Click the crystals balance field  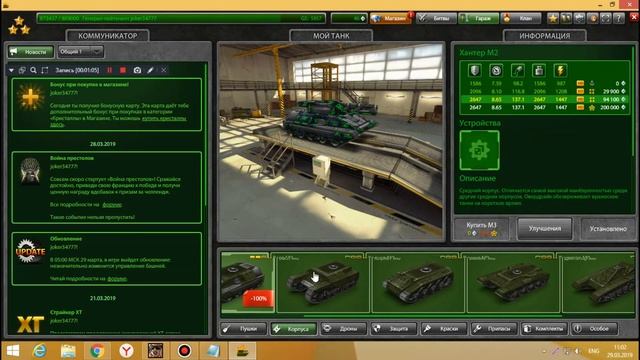pos(349,18)
